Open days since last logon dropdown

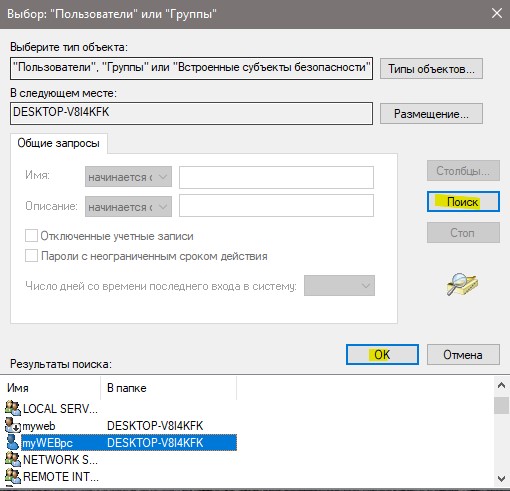point(339,286)
